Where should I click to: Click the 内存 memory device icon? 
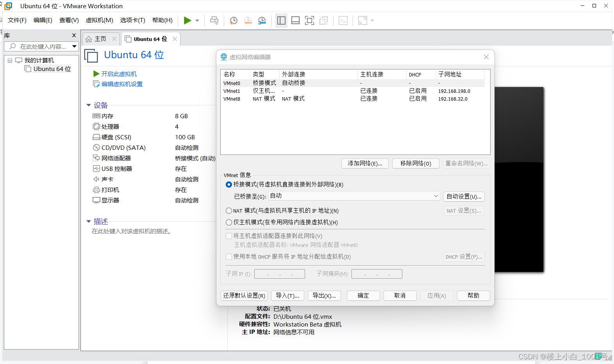[96, 116]
